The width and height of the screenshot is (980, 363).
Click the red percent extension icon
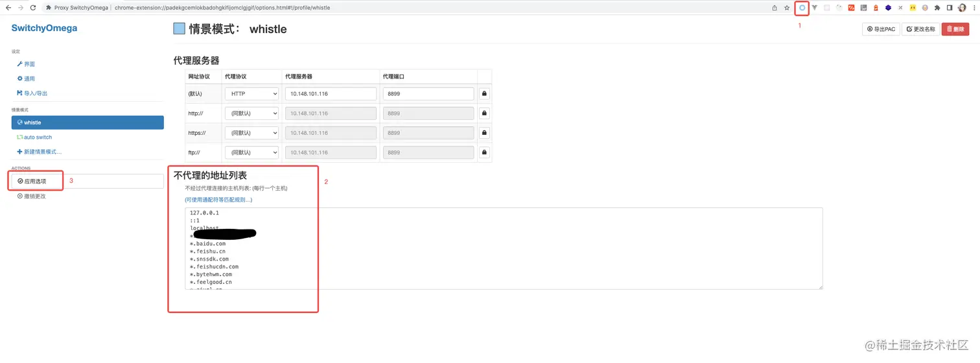coord(852,8)
